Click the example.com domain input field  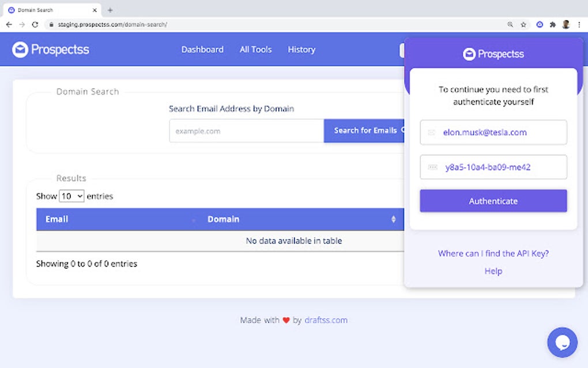(x=246, y=131)
